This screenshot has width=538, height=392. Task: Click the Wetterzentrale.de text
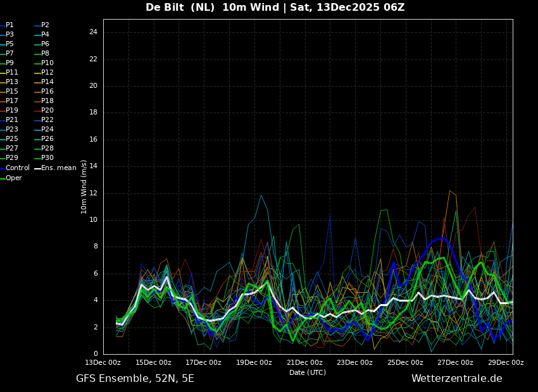pos(456,379)
